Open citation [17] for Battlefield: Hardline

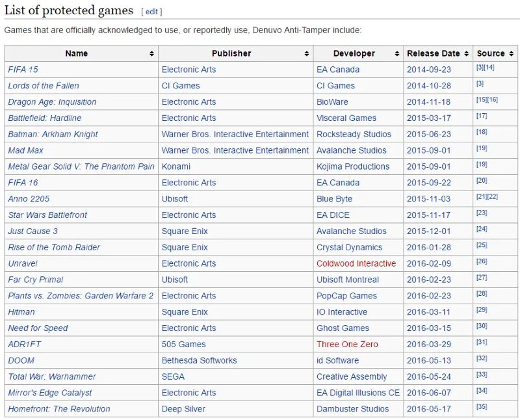click(482, 116)
